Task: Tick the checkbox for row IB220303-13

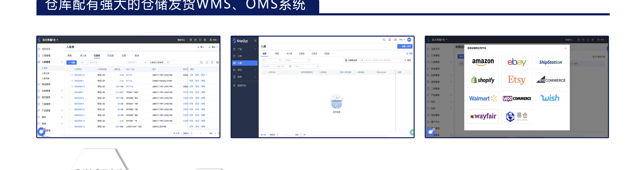Action: click(x=70, y=75)
